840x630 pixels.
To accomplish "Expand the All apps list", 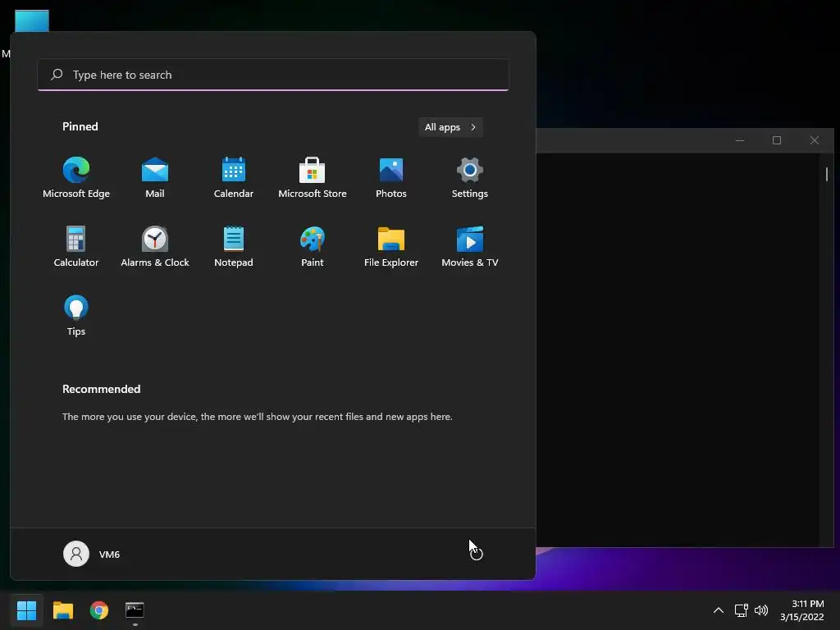I will coord(450,127).
